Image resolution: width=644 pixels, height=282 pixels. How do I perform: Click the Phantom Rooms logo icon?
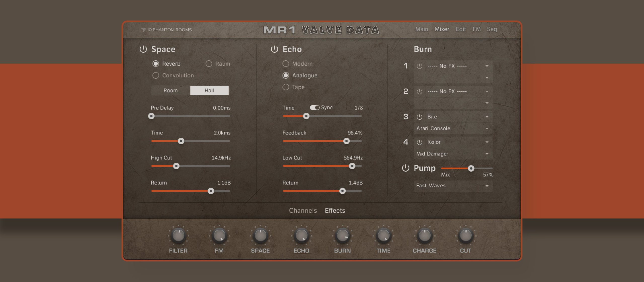[143, 30]
